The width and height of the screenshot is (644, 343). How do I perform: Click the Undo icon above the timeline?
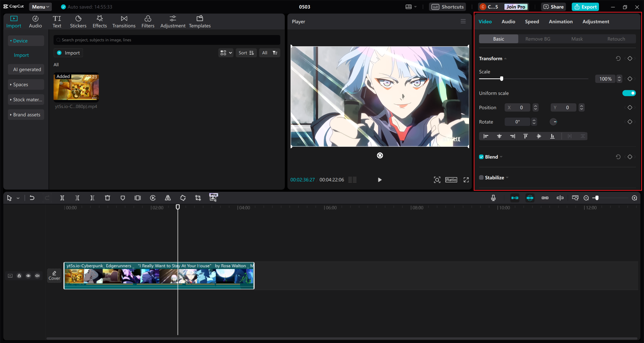coord(32,198)
